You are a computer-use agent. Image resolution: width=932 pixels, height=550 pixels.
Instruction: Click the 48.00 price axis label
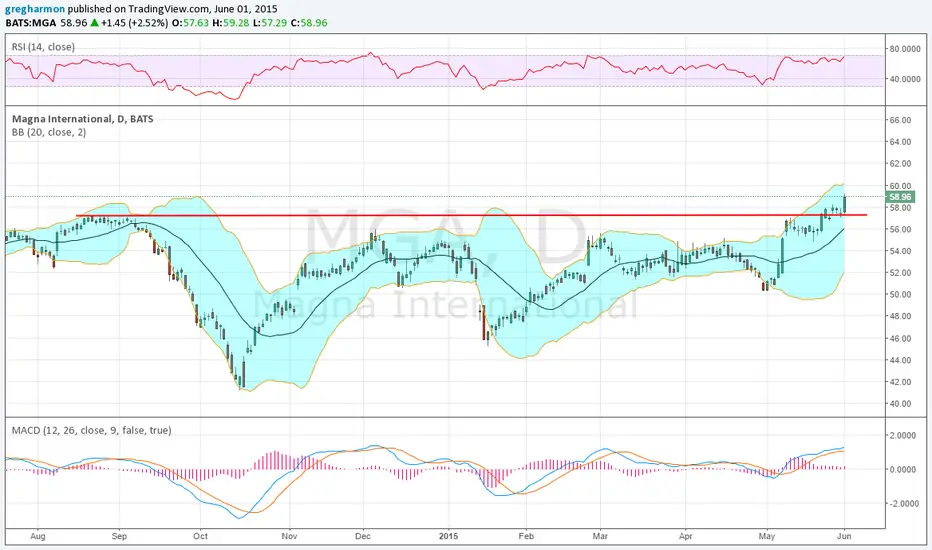pos(900,316)
